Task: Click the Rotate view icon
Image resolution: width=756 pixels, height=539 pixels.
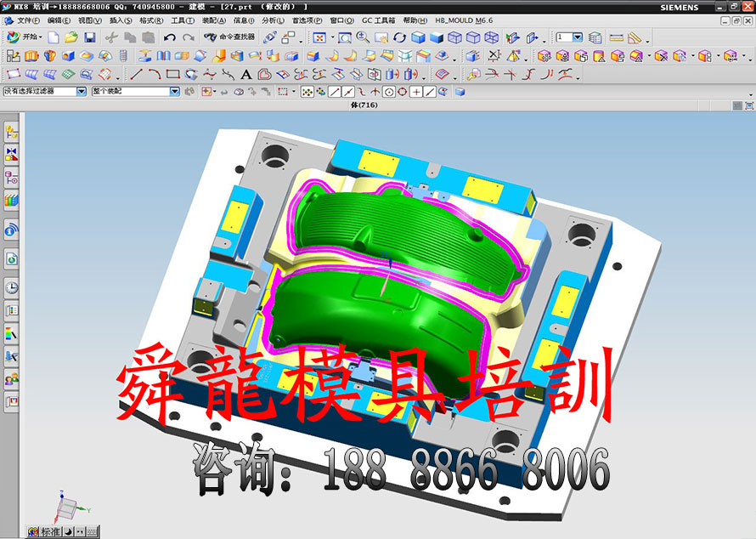Action: pyautogui.click(x=399, y=37)
